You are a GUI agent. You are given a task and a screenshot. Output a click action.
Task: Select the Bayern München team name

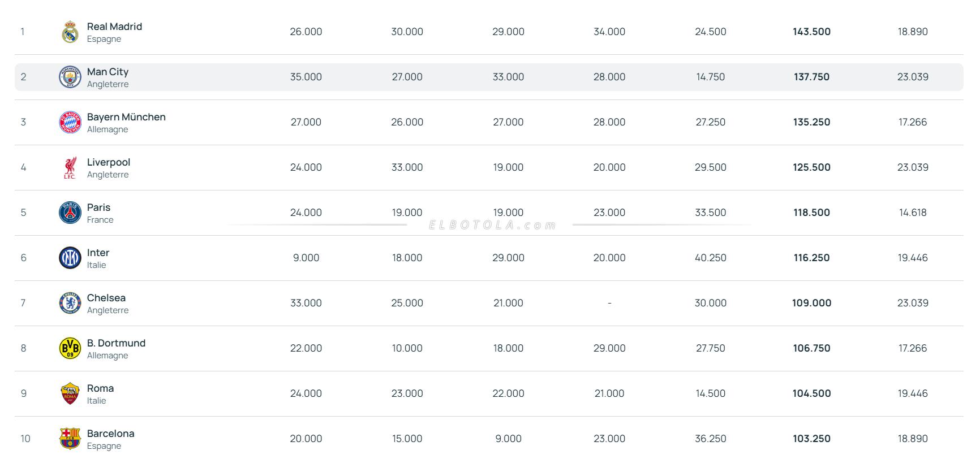tap(126, 117)
